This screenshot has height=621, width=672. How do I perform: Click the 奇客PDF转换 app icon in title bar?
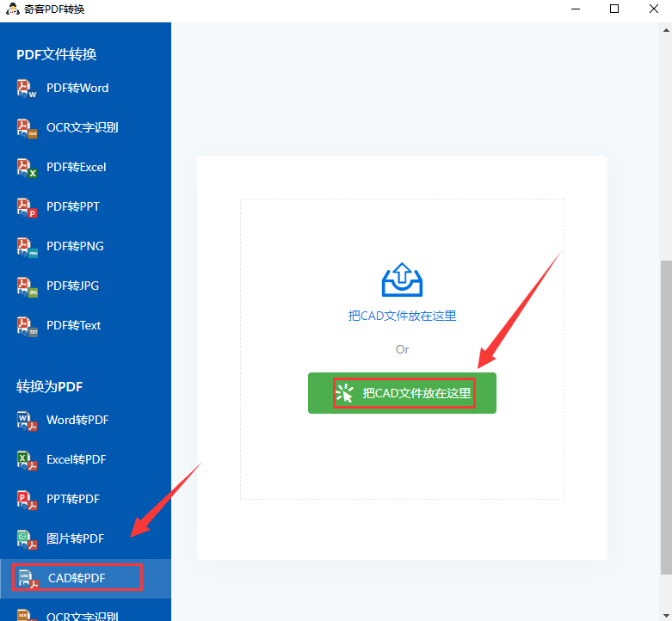click(12, 9)
